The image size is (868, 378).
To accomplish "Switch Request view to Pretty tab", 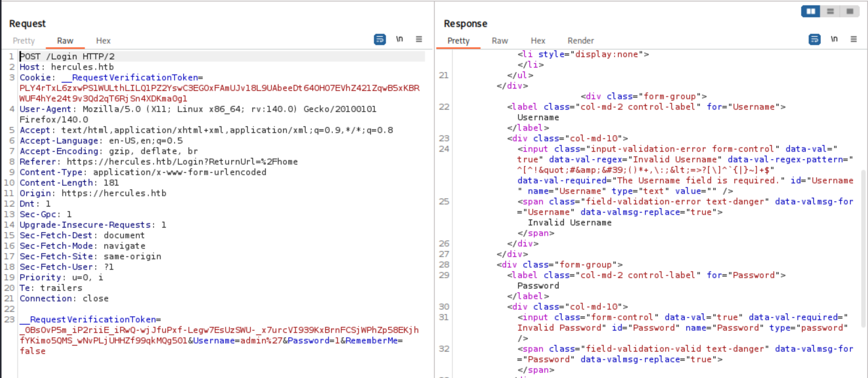I will click(24, 41).
